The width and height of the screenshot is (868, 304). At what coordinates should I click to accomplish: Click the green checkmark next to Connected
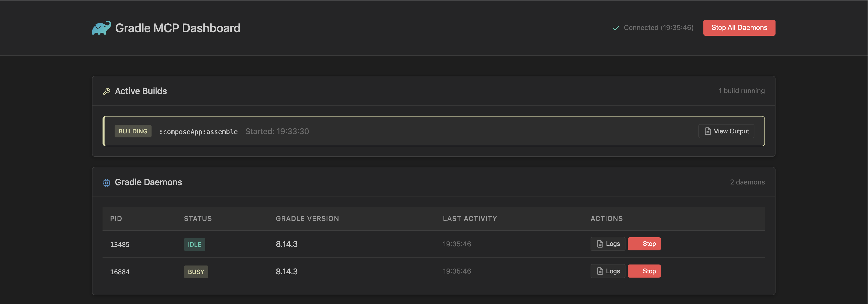pyautogui.click(x=616, y=28)
